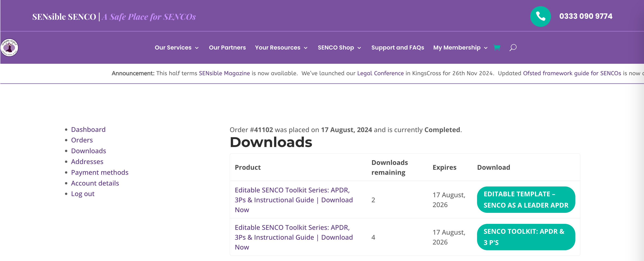Click expiry date in the first download row
The image size is (644, 261).
pyautogui.click(x=449, y=200)
